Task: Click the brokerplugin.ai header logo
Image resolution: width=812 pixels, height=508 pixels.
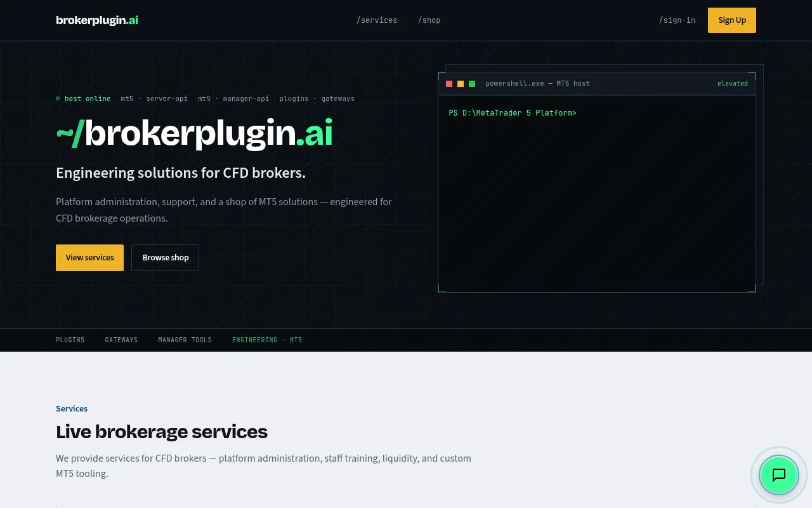Action: click(97, 20)
